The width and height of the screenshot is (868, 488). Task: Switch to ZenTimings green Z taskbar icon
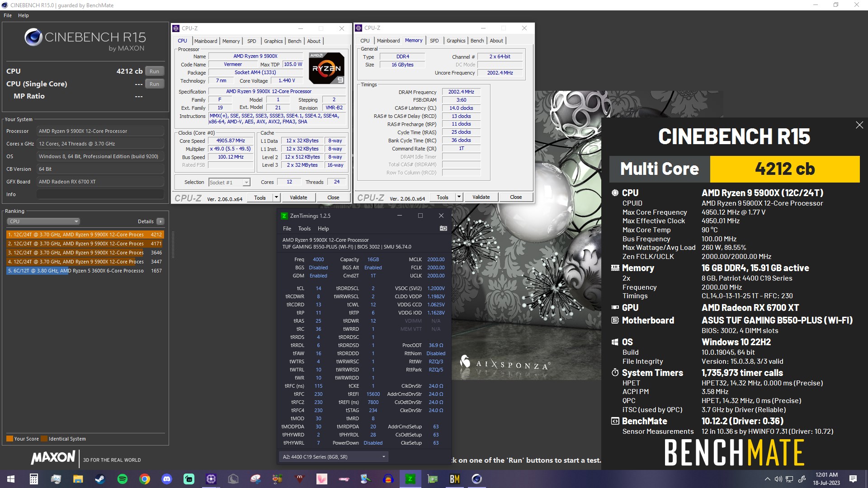[x=410, y=479]
